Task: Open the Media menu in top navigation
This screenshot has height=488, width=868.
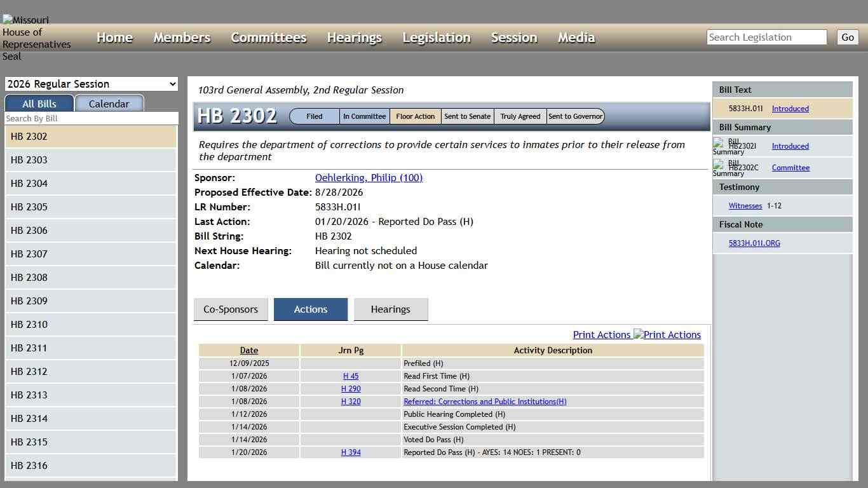Action: pos(576,37)
